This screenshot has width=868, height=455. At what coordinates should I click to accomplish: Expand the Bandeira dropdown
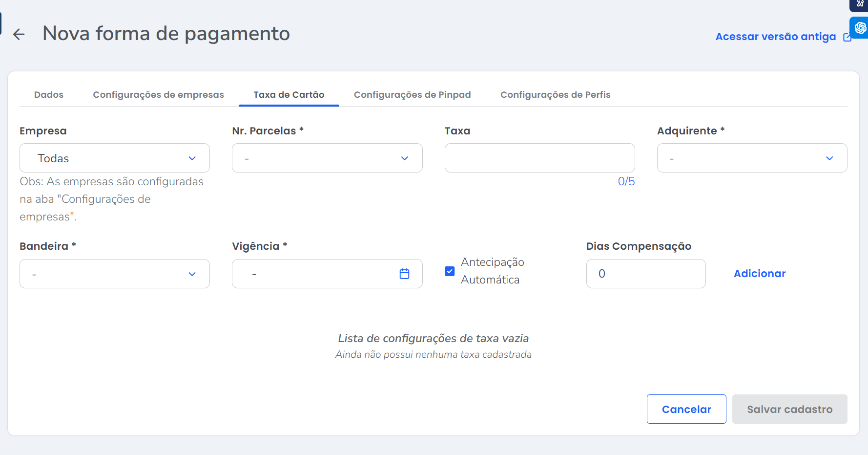[115, 274]
